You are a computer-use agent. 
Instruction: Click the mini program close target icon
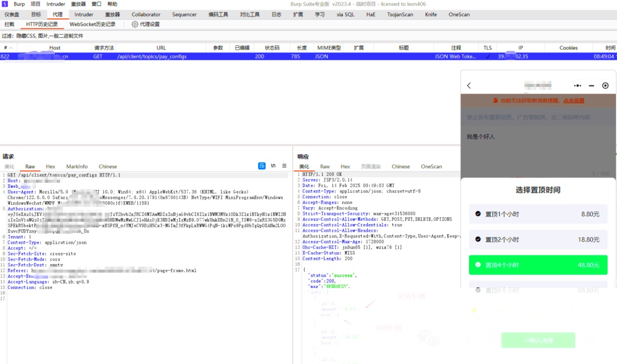point(605,85)
